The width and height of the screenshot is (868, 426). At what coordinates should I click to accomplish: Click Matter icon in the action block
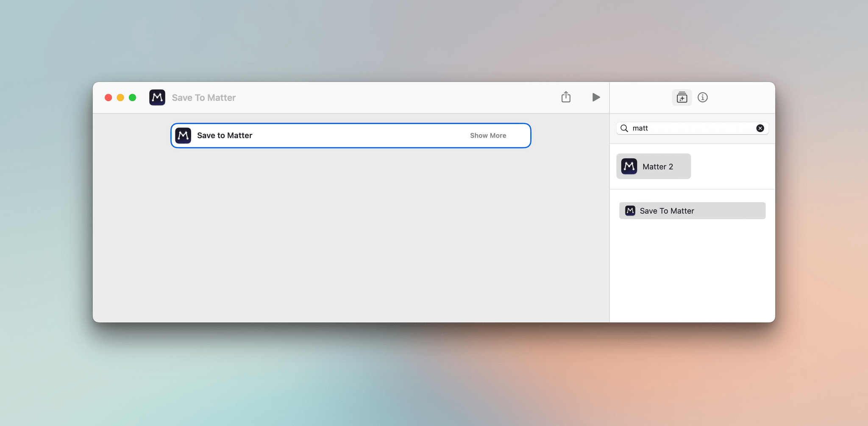tap(183, 136)
